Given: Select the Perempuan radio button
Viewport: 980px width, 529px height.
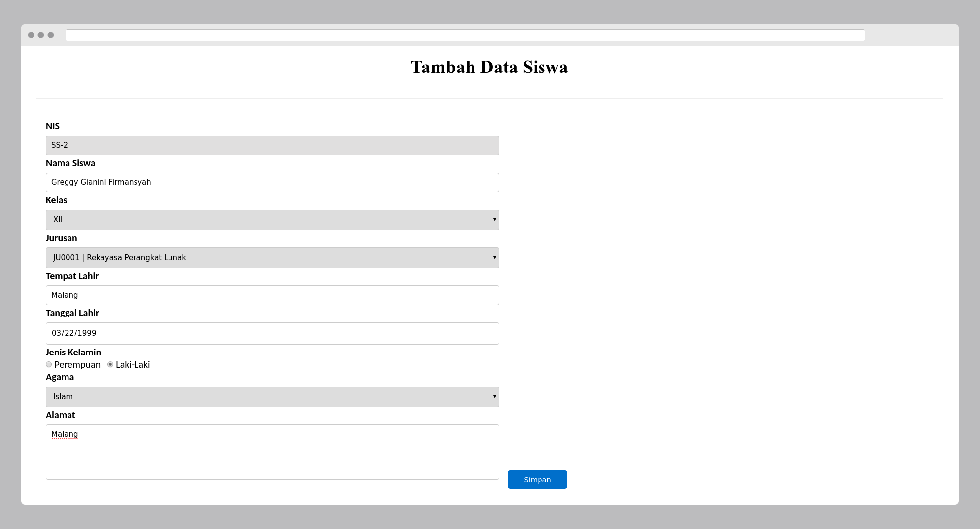Looking at the screenshot, I should coord(49,364).
